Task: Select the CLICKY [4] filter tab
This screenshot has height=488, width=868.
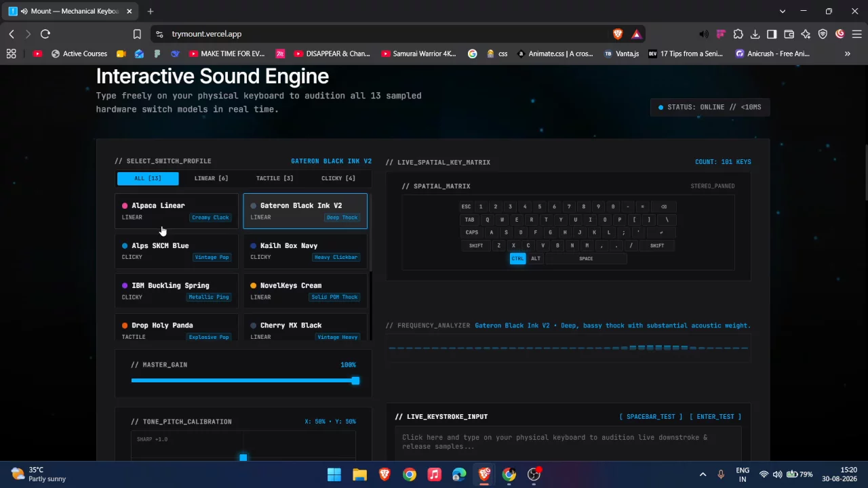Action: click(x=338, y=178)
